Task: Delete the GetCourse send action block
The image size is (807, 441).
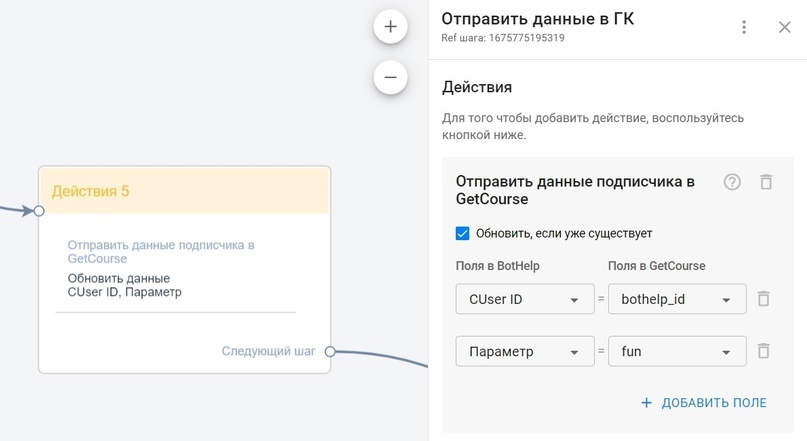Action: tap(766, 182)
